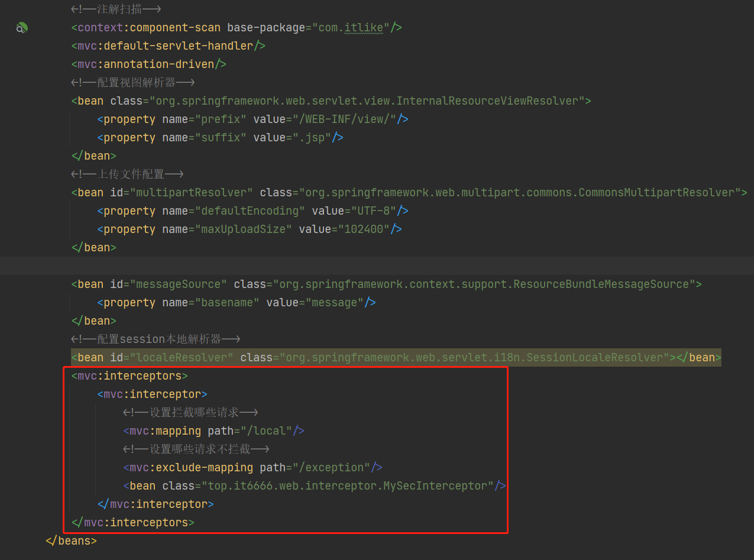Click the opening mvc:interceptors tag
This screenshot has height=560, width=754.
point(130,376)
